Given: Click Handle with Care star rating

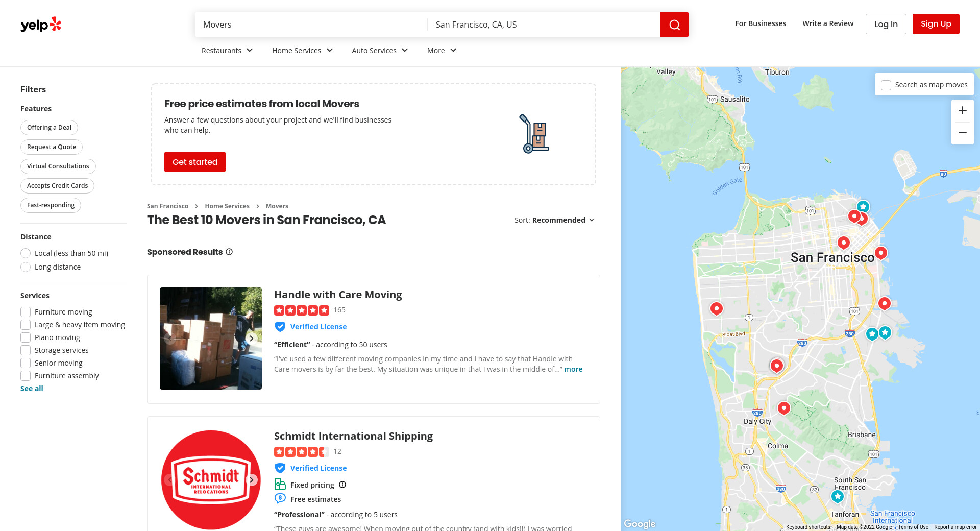Looking at the screenshot, I should 302,310.
